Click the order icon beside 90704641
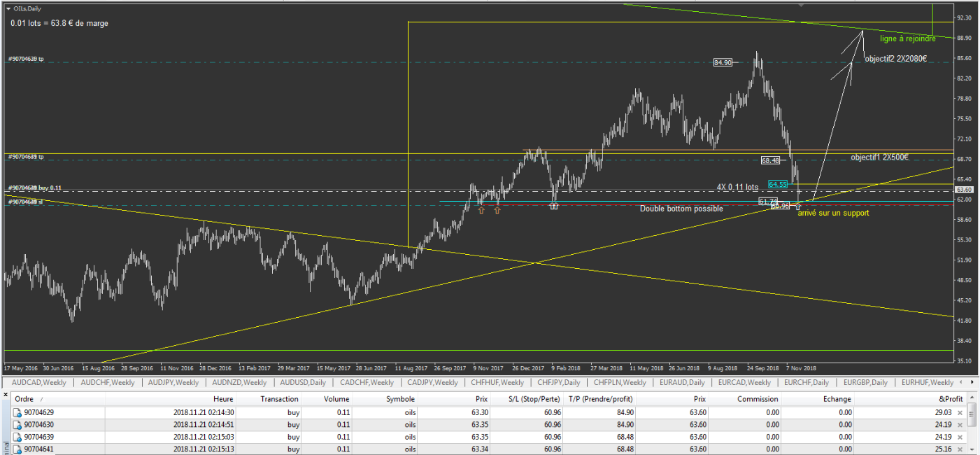 coord(18,449)
